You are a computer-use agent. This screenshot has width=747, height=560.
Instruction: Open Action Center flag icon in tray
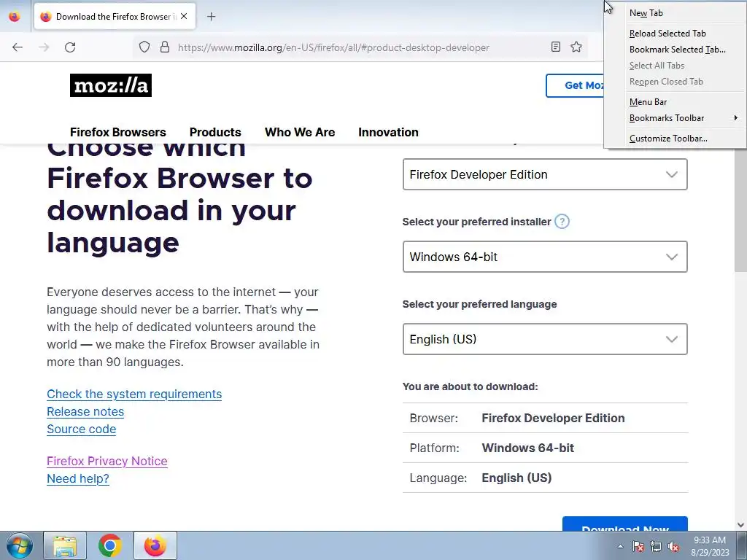coord(638,546)
